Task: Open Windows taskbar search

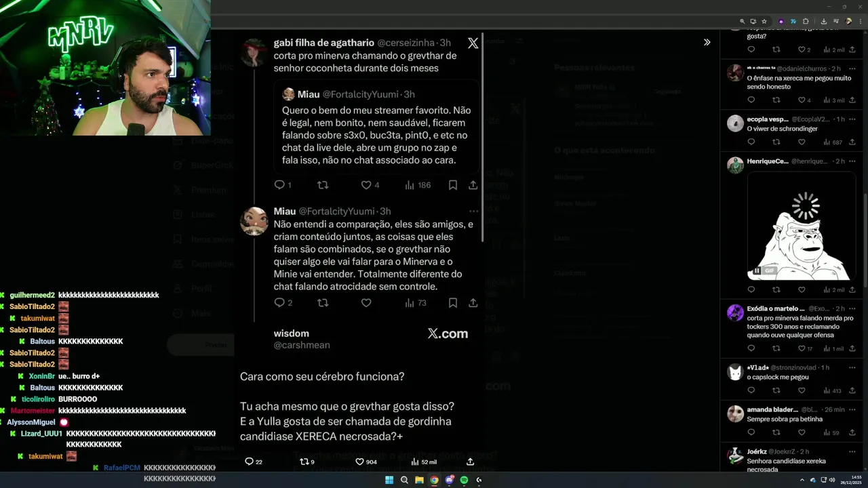Action: click(x=404, y=480)
